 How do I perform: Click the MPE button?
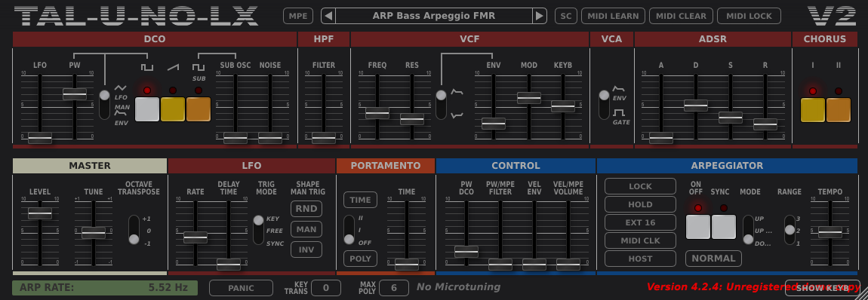[x=298, y=16]
